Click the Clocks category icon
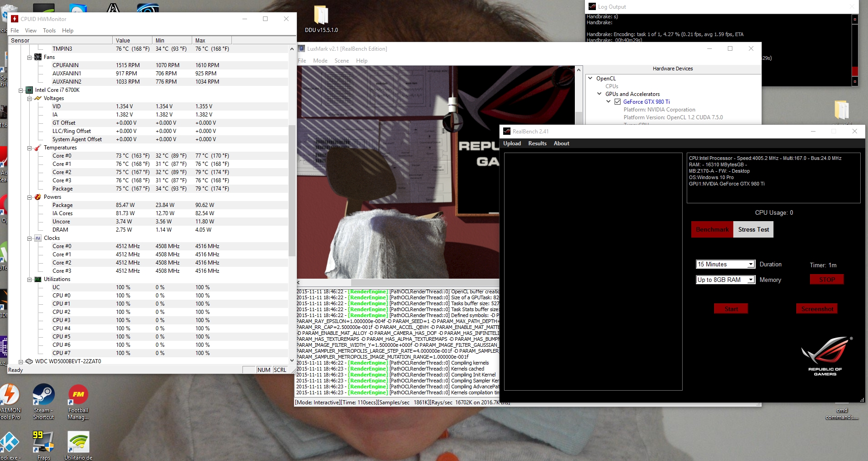The image size is (868, 461). click(38, 238)
